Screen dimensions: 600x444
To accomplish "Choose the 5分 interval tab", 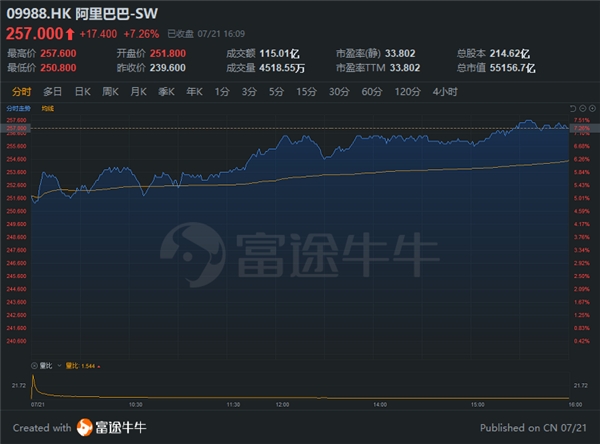I will tap(276, 92).
